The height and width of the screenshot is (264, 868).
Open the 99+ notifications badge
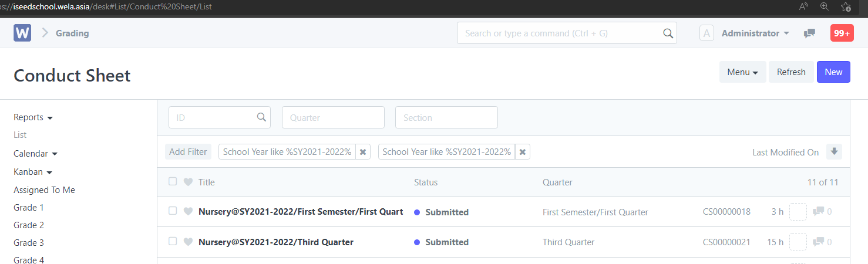click(842, 33)
